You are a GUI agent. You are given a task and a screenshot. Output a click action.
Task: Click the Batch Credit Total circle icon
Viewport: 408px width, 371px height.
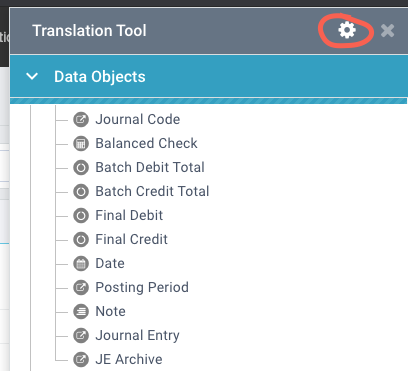81,191
